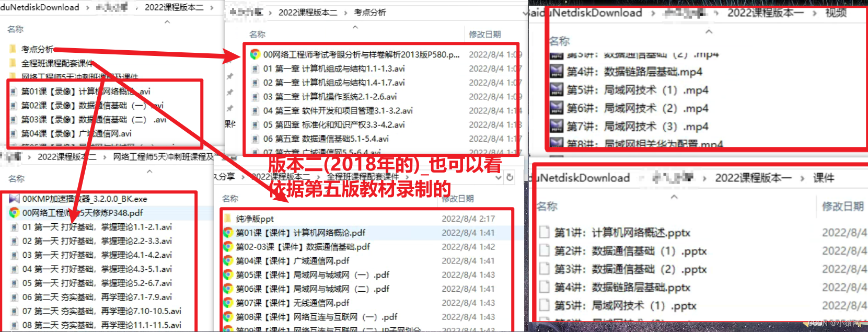Click the icon of 06 第二天 夯实基础 7.1-7.9.avi
Image resolution: width=868 pixels, height=332 pixels.
click(15, 297)
